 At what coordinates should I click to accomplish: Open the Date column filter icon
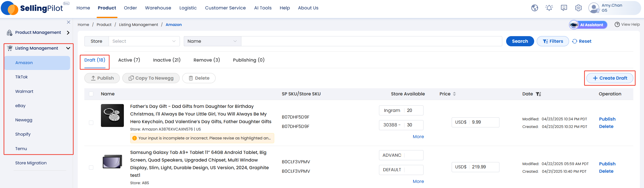coord(538,94)
